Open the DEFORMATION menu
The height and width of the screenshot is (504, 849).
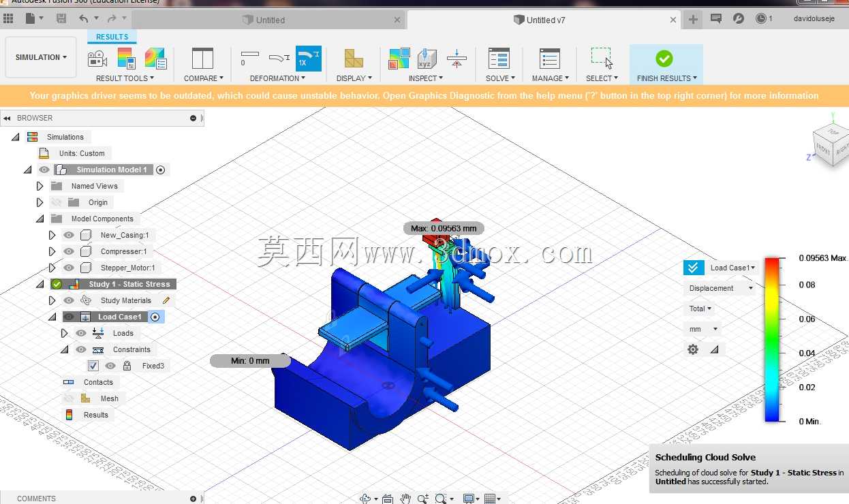tap(277, 78)
